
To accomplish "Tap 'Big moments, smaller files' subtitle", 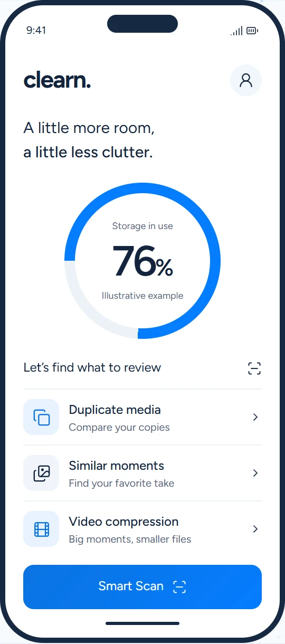I will 130,539.
